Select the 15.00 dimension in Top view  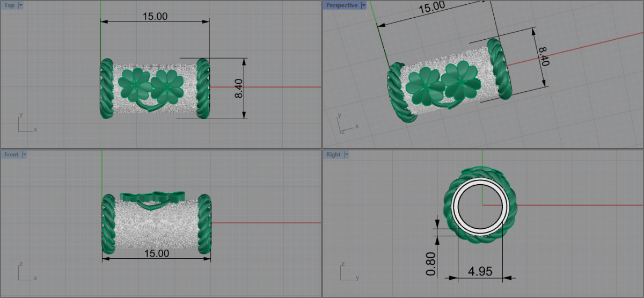[155, 17]
